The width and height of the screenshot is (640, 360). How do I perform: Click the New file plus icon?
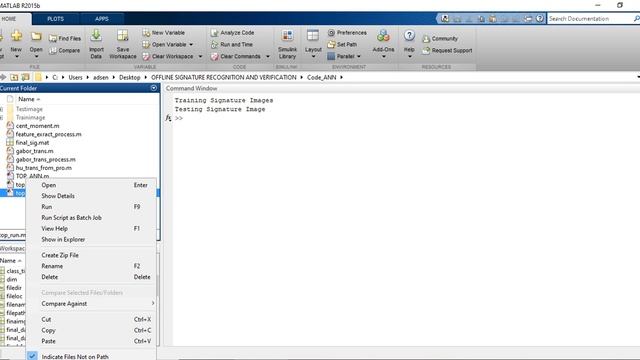coord(16,36)
